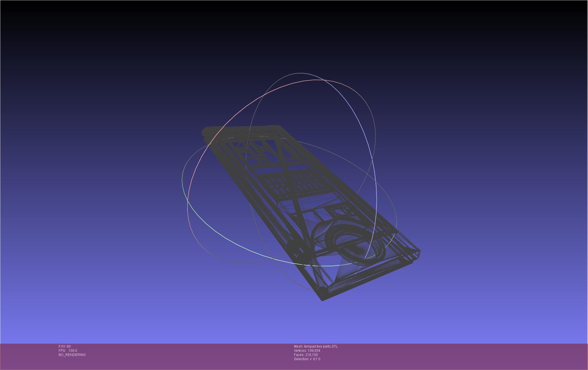Click the Selection: v: 0 f: 0 text
The width and height of the screenshot is (588, 370).
point(307,359)
